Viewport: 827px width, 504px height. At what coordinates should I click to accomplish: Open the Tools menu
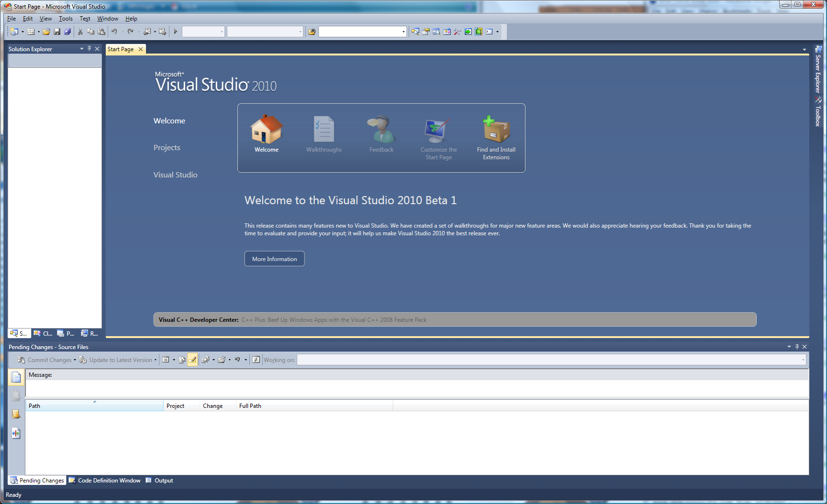tap(66, 19)
